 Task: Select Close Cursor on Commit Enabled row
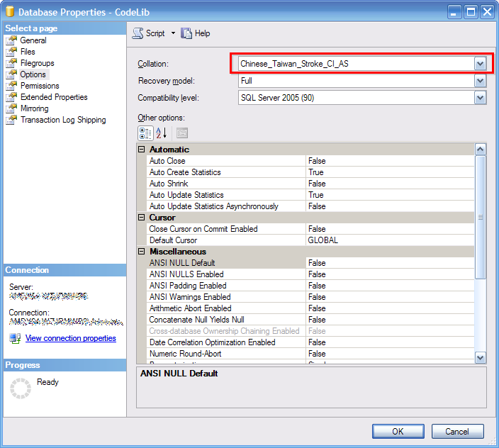pos(310,229)
